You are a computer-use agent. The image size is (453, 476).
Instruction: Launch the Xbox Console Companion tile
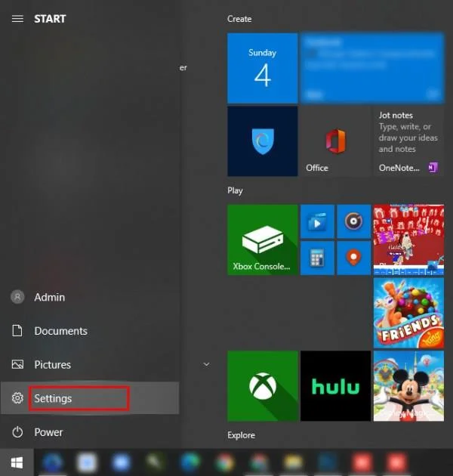tap(263, 240)
